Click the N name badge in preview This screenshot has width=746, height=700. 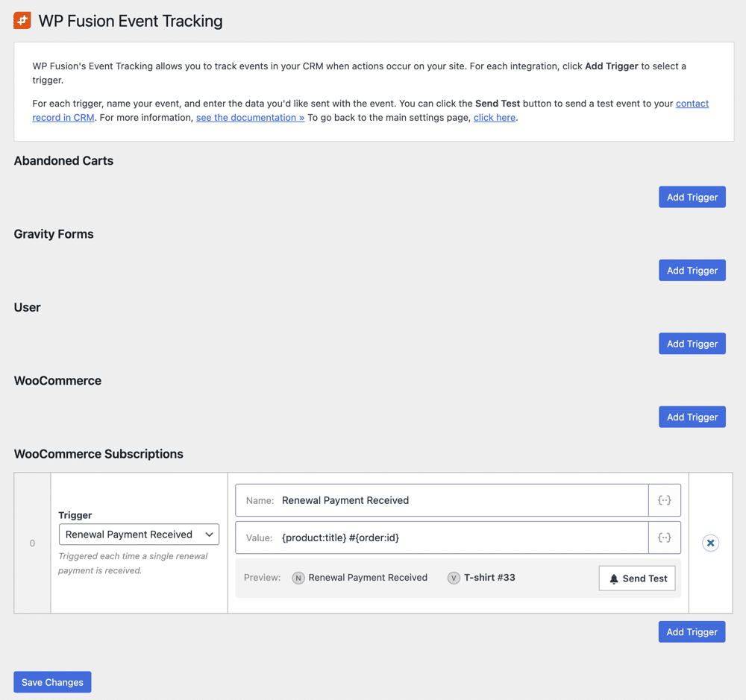(x=298, y=578)
